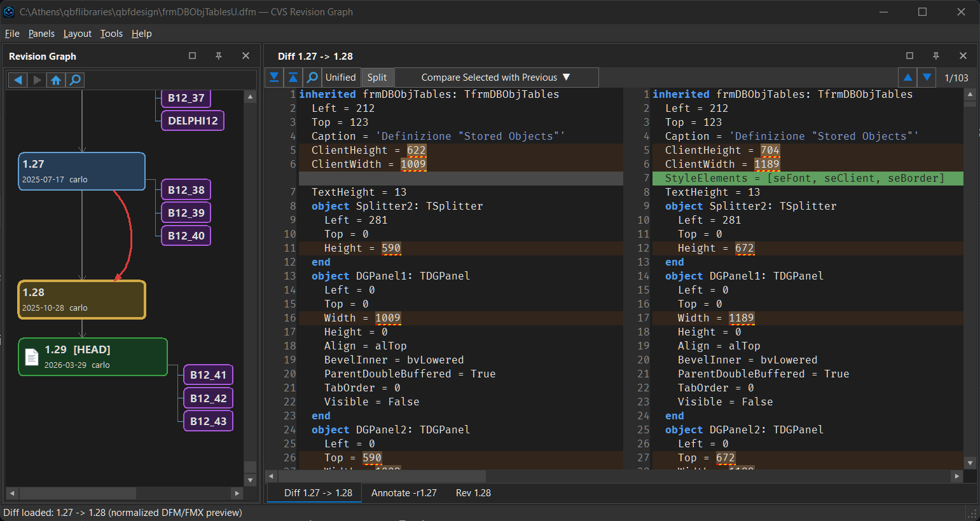Image resolution: width=980 pixels, height=521 pixels.
Task: Click the DELPHI12 tag
Action: [193, 121]
